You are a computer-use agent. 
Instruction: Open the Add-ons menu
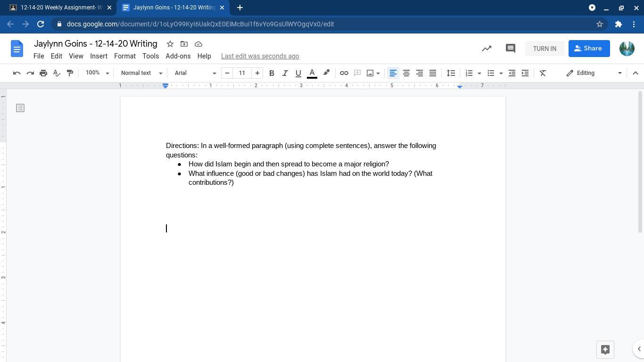178,56
